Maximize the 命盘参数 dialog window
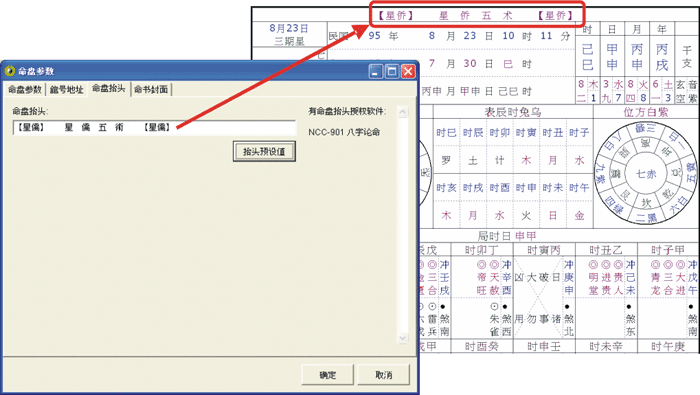The image size is (700, 395). coord(392,71)
